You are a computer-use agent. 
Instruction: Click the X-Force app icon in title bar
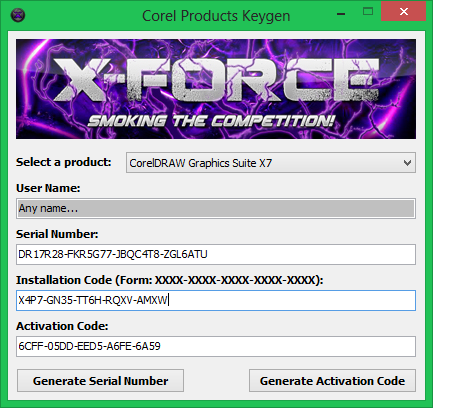click(x=18, y=15)
